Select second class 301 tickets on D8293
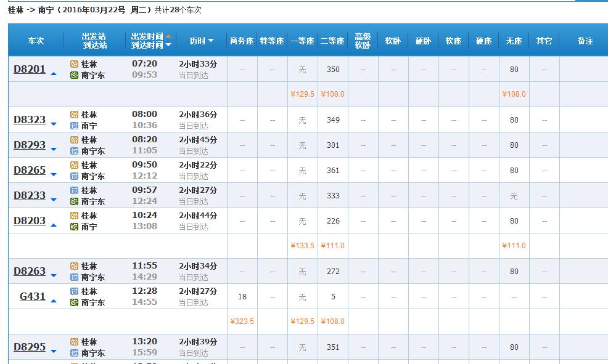 coord(333,145)
